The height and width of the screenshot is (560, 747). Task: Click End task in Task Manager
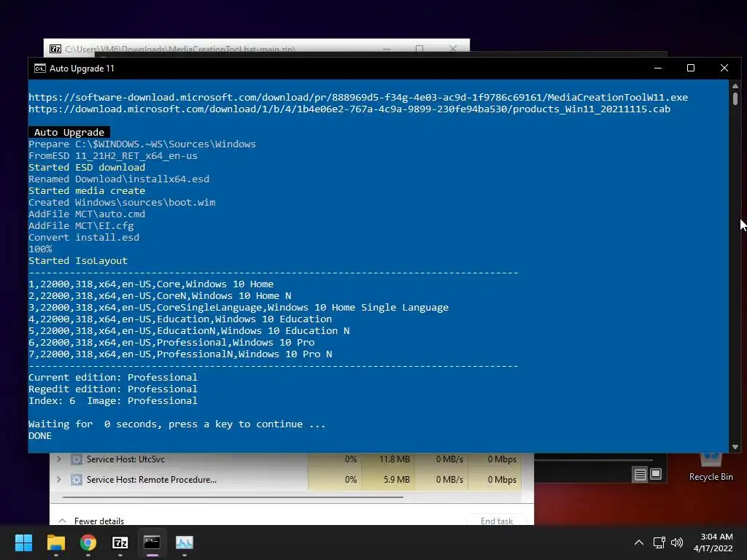coord(497,521)
